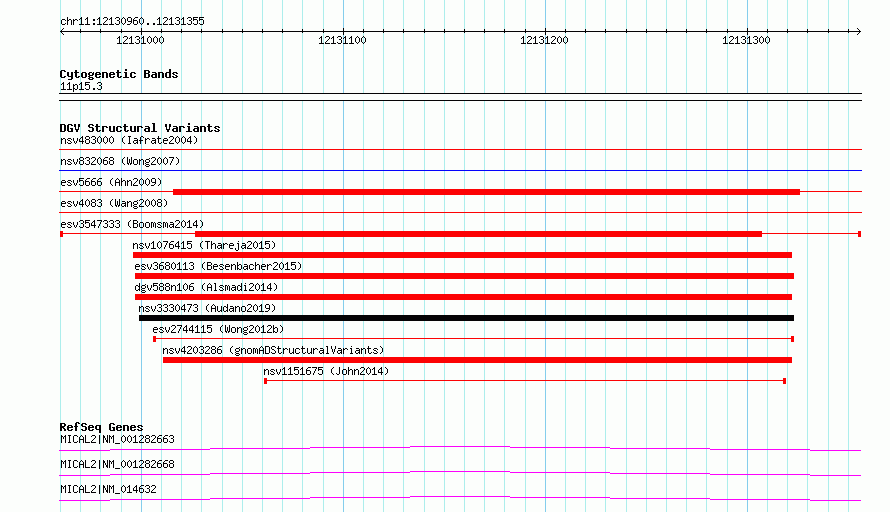Click the 11p15.3 band label
This screenshot has height=512, width=890.
click(x=81, y=86)
